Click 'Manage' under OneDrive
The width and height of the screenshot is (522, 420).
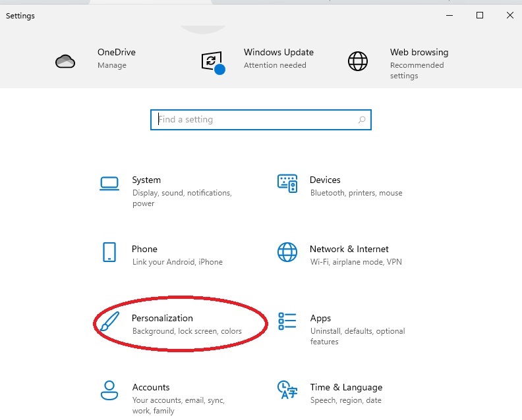click(112, 65)
